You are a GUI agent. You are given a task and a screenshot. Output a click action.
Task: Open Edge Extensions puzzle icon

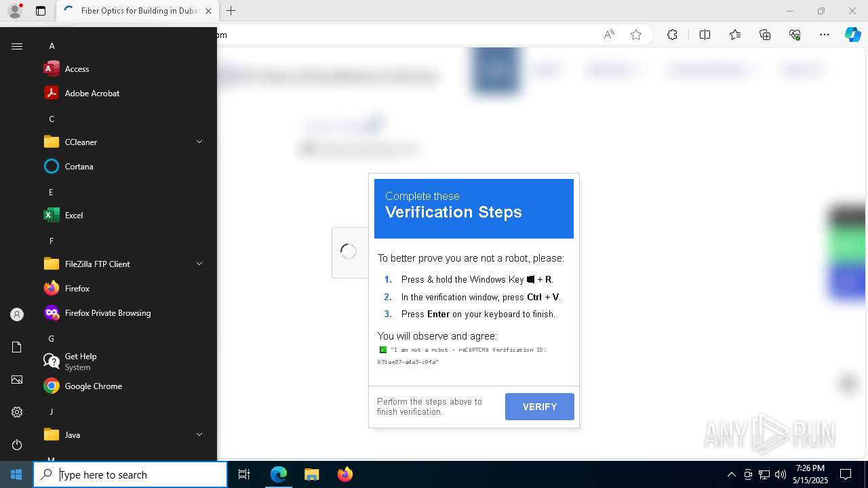tap(672, 35)
